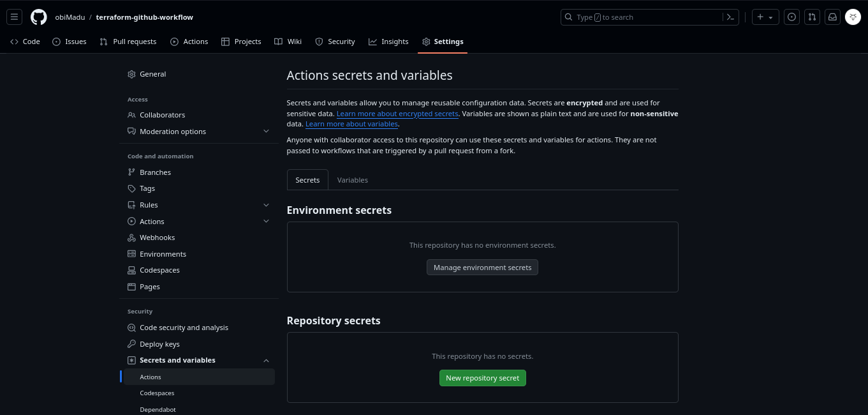This screenshot has width=868, height=415.
Task: Click the GitHub logo
Action: pos(39,17)
